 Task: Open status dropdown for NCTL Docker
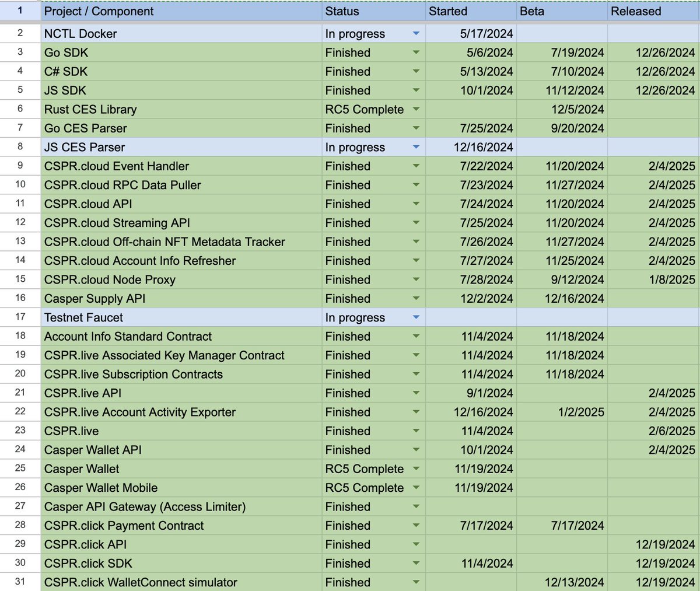[x=416, y=34]
